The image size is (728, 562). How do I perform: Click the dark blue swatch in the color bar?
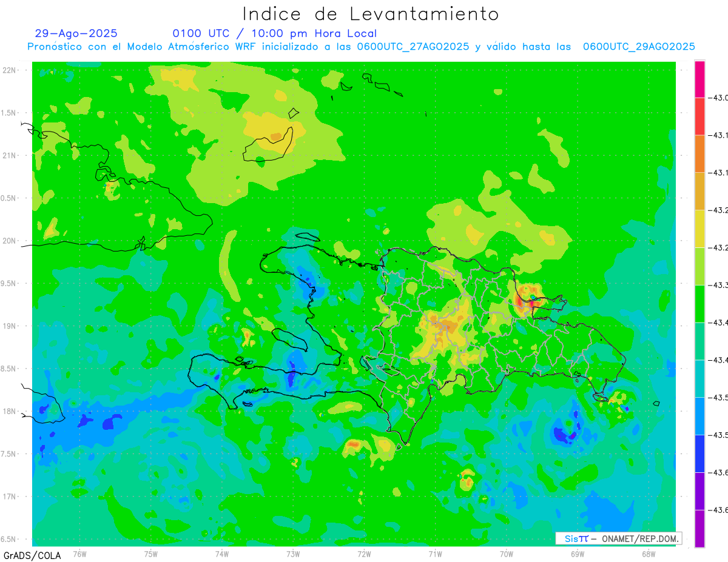tap(699, 453)
